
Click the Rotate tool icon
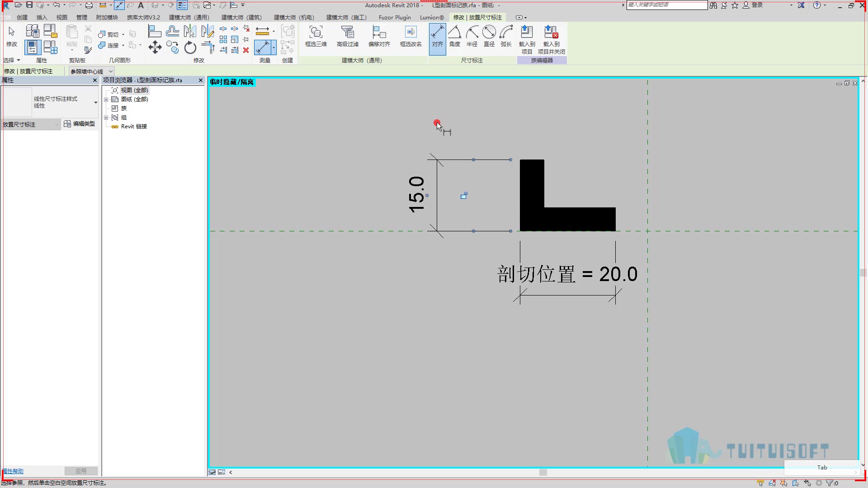point(190,47)
